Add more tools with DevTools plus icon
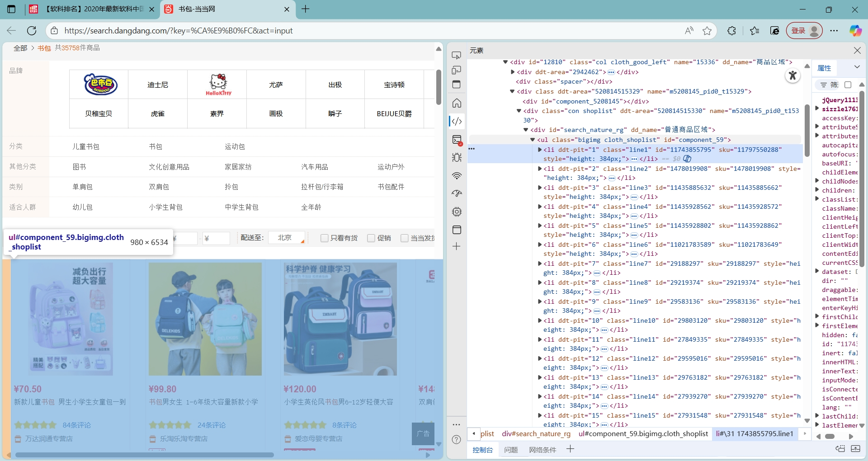868x461 pixels. point(457,246)
